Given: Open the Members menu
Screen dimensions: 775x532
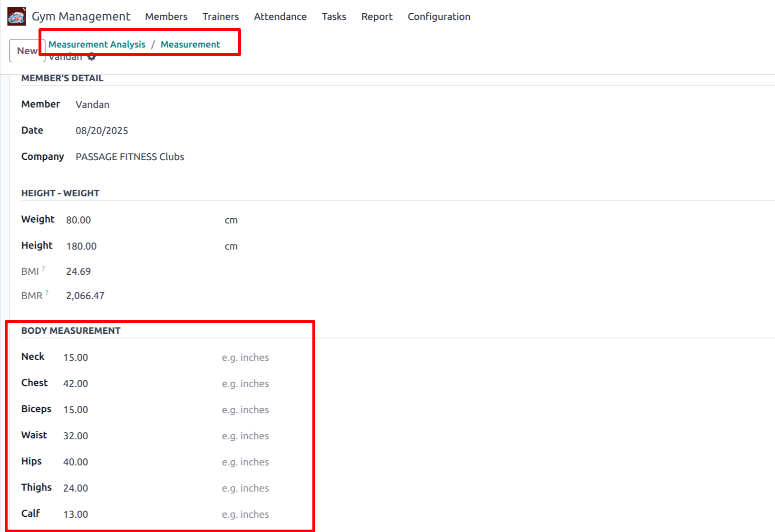Looking at the screenshot, I should [x=166, y=17].
